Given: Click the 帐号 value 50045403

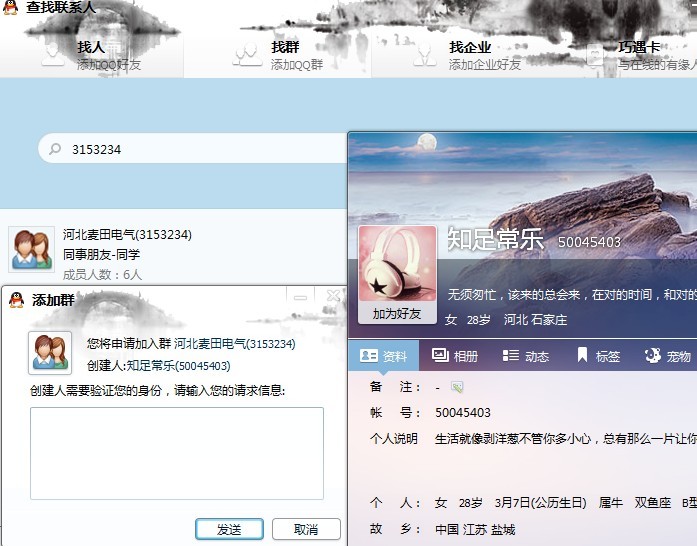Looking at the screenshot, I should (x=463, y=413).
